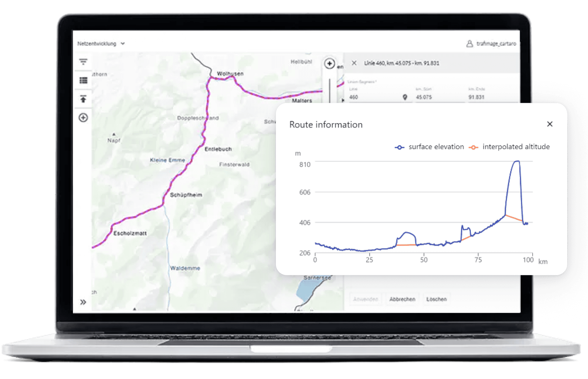
Task: Toggle interpolated altitude legend entry
Action: click(x=509, y=147)
